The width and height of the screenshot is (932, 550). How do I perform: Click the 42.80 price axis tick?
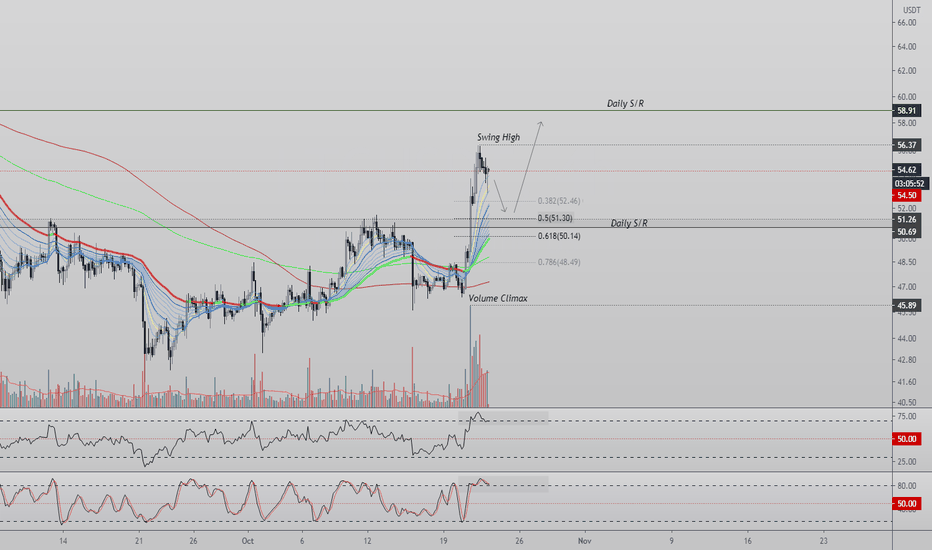point(906,360)
